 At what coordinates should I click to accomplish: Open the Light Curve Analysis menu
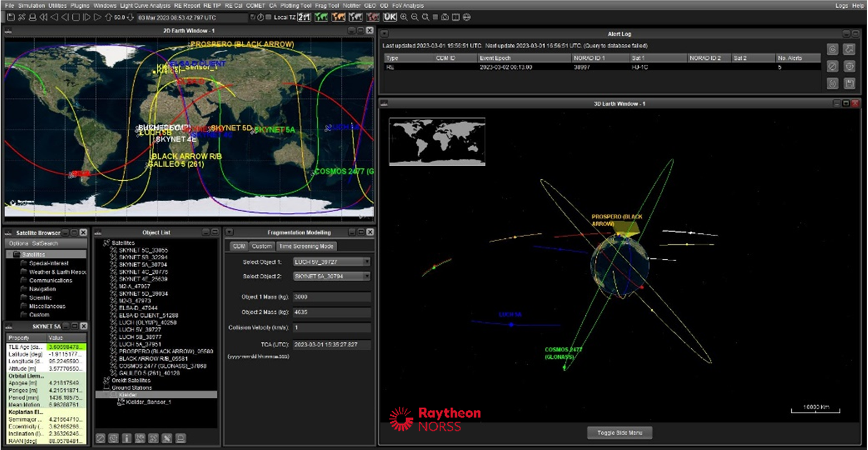[145, 5]
